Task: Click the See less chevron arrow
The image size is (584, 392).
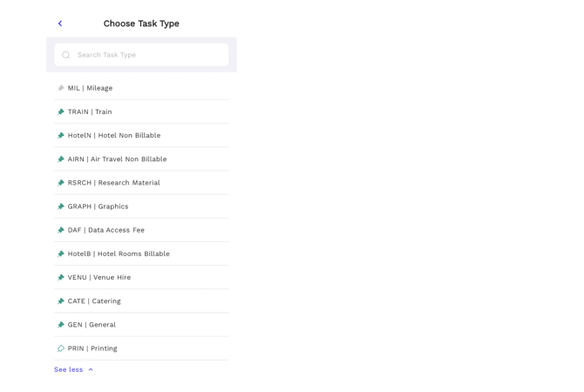Action: click(x=91, y=369)
